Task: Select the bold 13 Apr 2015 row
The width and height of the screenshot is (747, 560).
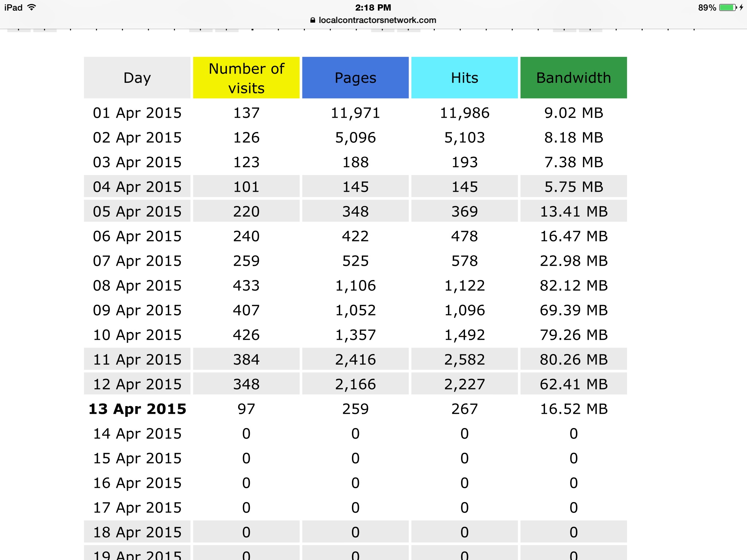Action: 137,409
